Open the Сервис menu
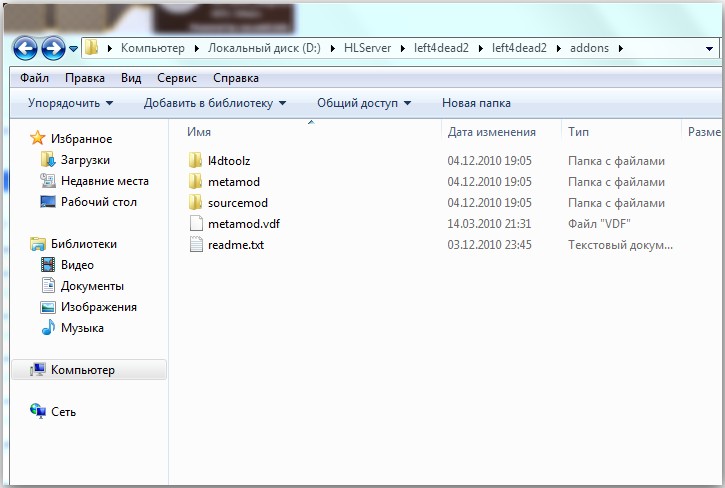Image resolution: width=725 pixels, height=488 pixels. 177,78
